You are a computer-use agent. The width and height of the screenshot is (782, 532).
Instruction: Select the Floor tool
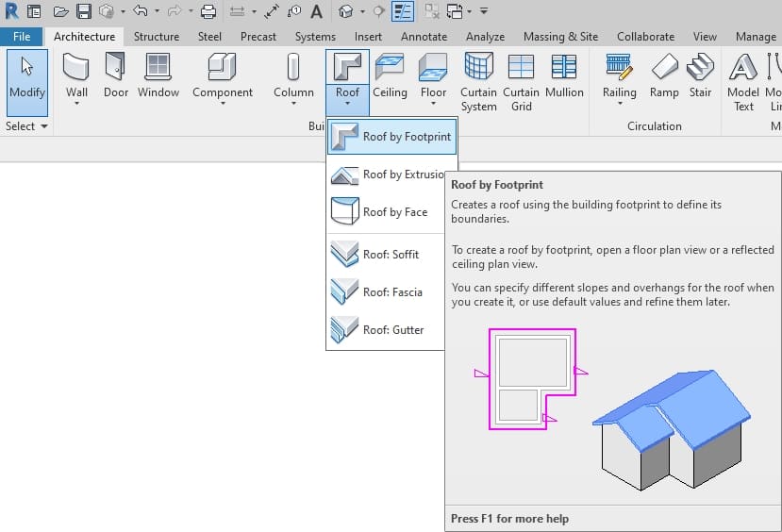pos(433,80)
